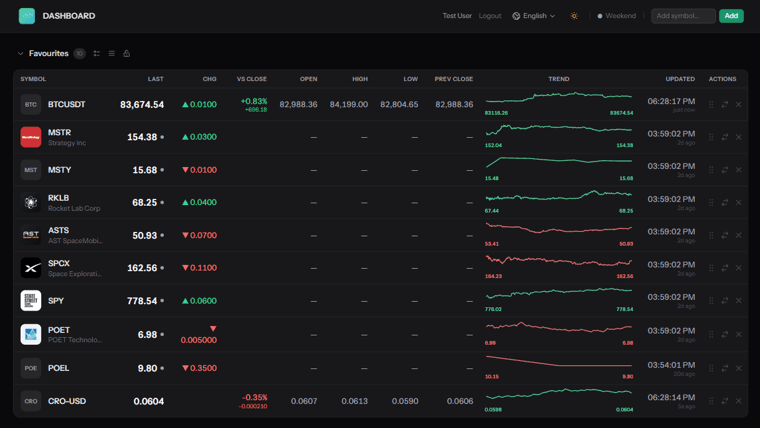Screen dimensions: 760x428
Task: Click the Weekend market status indicator
Action: point(617,16)
